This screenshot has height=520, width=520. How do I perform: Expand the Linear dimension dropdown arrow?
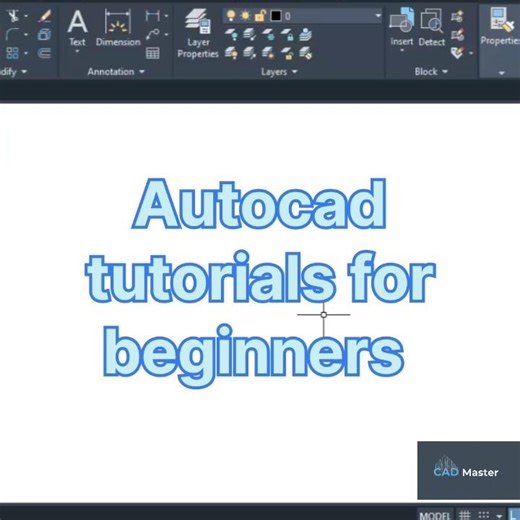click(x=166, y=16)
